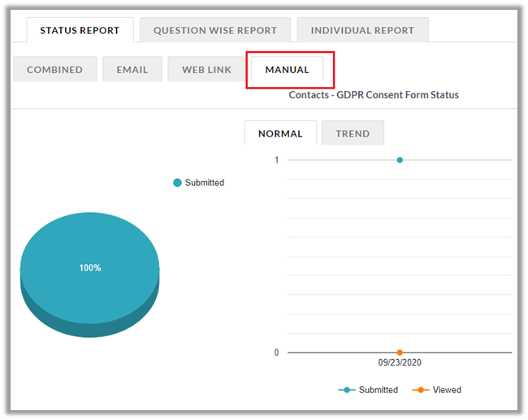The image size is (528, 420).
Task: Toggle Submitted legend beside pie chart
Action: pyautogui.click(x=198, y=183)
